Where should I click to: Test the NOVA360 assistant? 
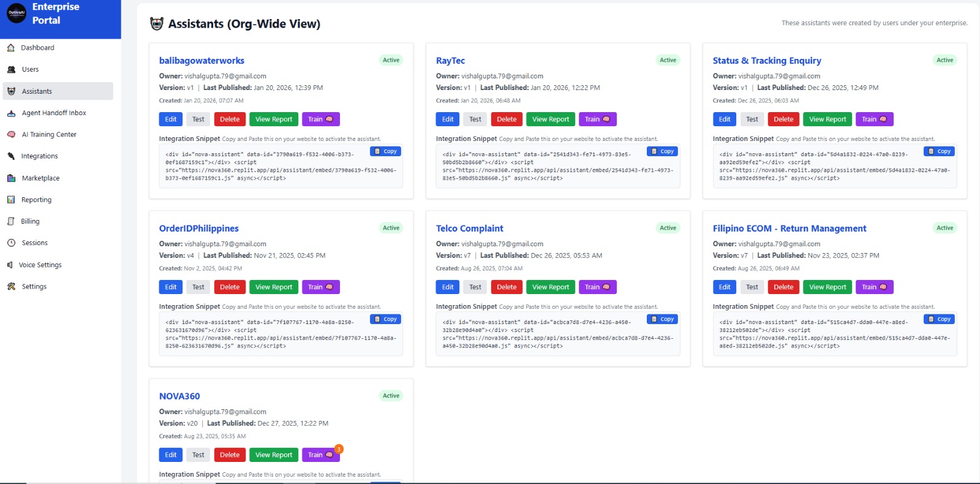(x=198, y=455)
